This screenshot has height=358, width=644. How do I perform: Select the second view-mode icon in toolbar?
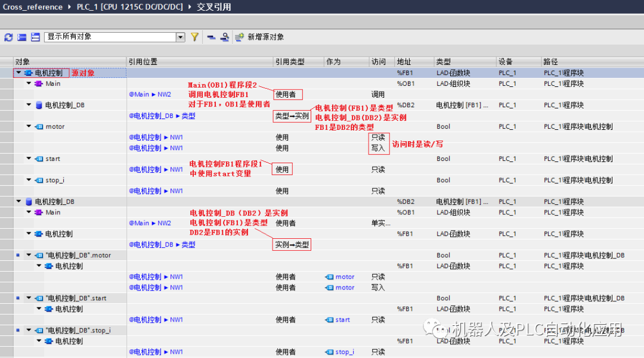coord(35,37)
